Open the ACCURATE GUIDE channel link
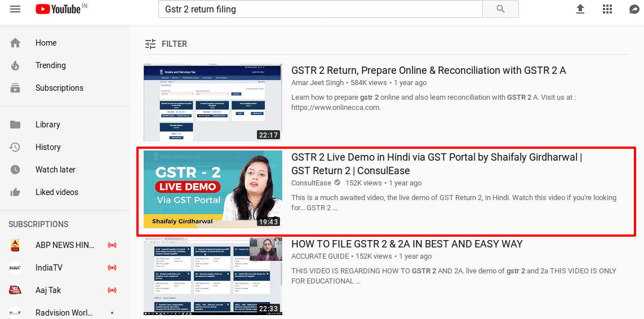 [319, 256]
